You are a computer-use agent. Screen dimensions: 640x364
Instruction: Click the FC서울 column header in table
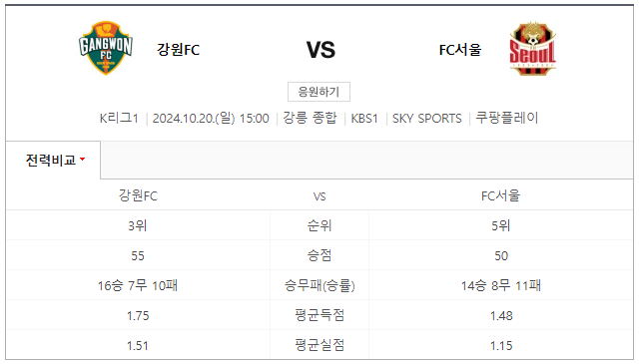click(x=501, y=195)
